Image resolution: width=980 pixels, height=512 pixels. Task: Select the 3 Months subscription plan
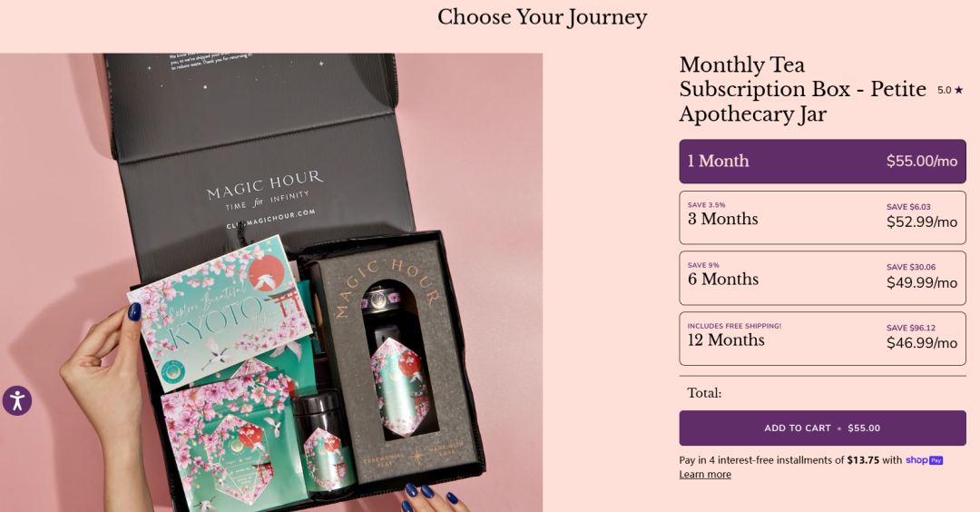pos(822,218)
